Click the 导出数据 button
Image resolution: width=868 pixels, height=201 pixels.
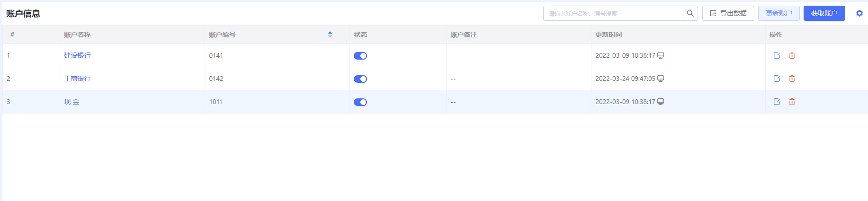coord(728,13)
